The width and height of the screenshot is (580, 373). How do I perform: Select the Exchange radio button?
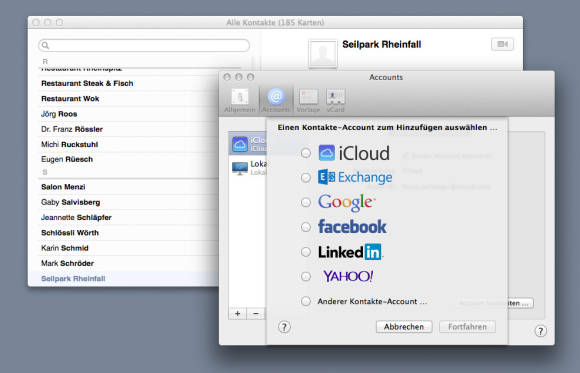pyautogui.click(x=306, y=178)
